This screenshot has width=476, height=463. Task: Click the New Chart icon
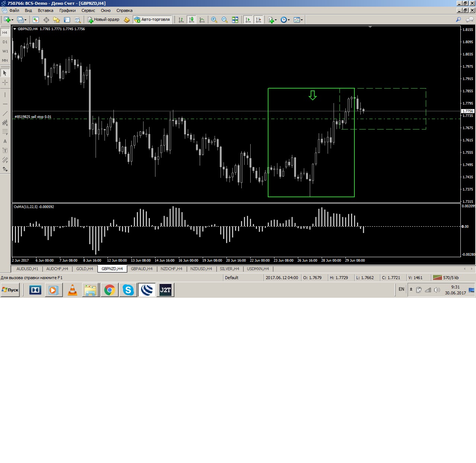pos(7,20)
